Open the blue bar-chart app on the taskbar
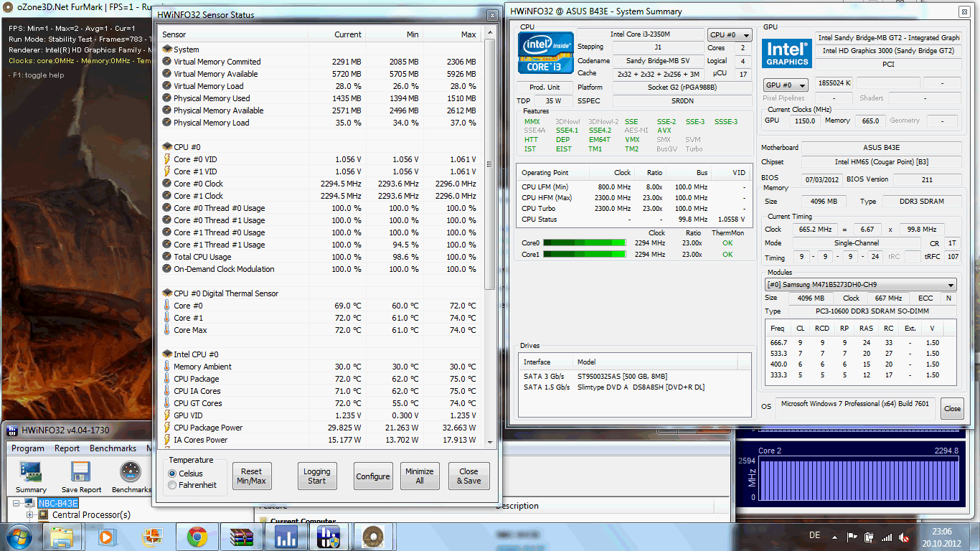 click(x=286, y=537)
